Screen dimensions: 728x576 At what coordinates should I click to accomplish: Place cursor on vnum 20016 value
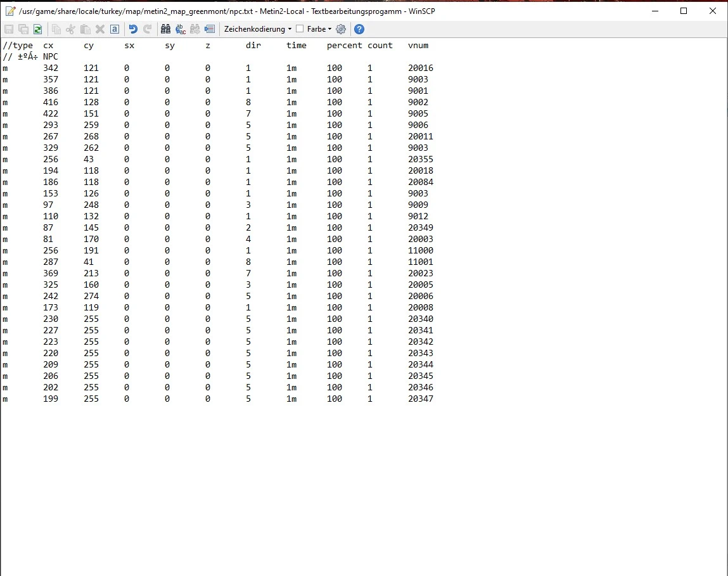click(x=421, y=68)
